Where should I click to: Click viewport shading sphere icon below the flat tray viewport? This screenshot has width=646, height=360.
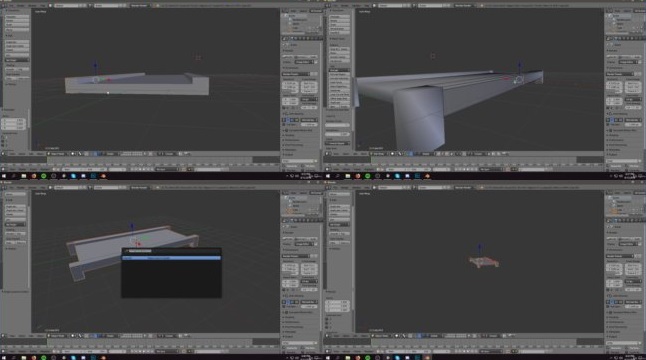click(73, 154)
